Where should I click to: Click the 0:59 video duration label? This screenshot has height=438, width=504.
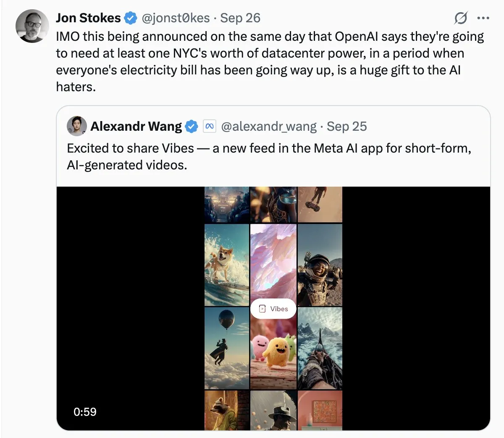(85, 412)
